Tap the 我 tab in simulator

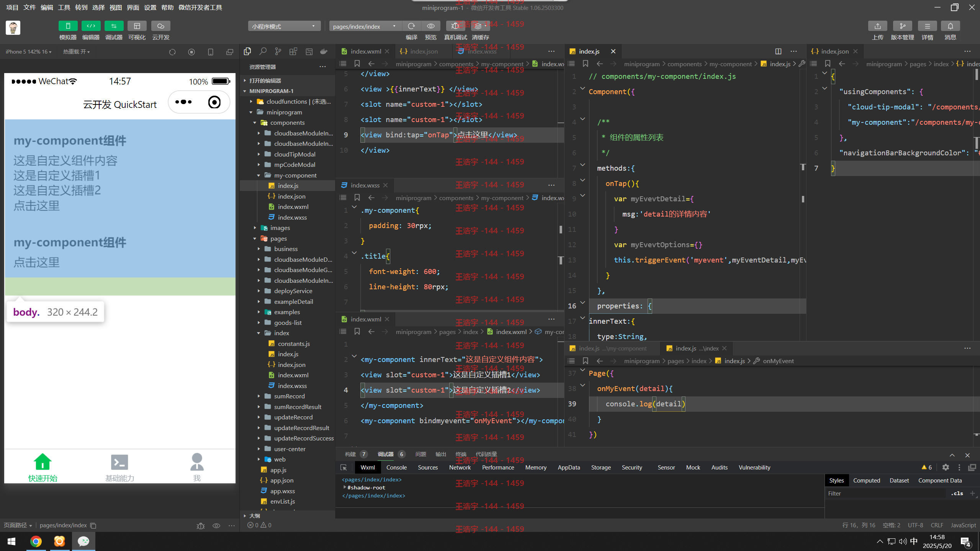pyautogui.click(x=197, y=467)
